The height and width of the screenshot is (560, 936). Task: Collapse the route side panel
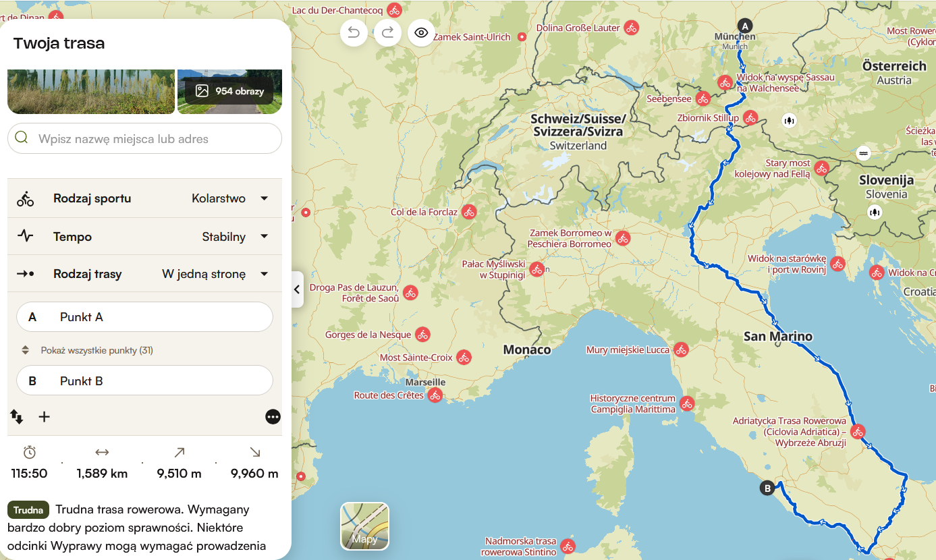pos(297,289)
